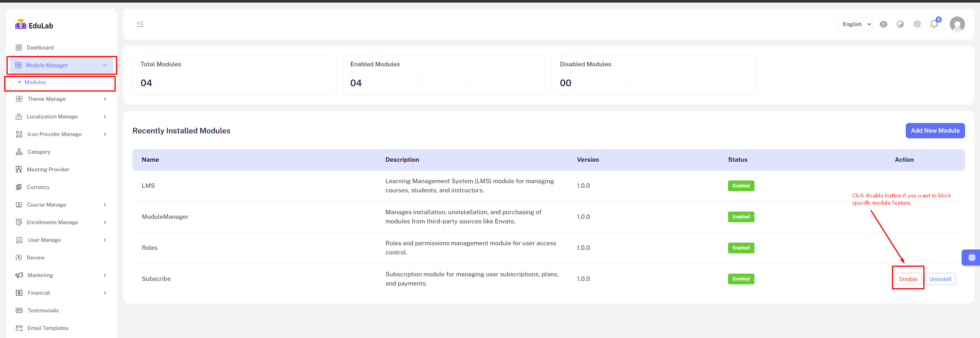The width and height of the screenshot is (980, 338).
Task: Open the notifications bell icon
Action: click(x=934, y=24)
